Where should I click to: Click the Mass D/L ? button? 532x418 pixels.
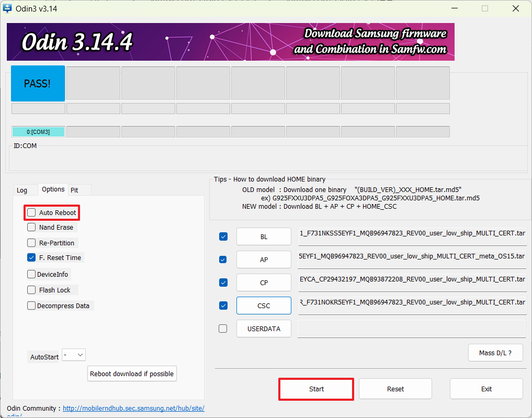495,353
